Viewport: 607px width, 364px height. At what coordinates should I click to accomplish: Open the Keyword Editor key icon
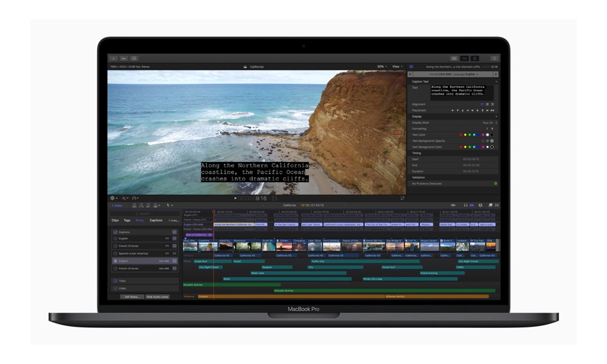click(123, 58)
